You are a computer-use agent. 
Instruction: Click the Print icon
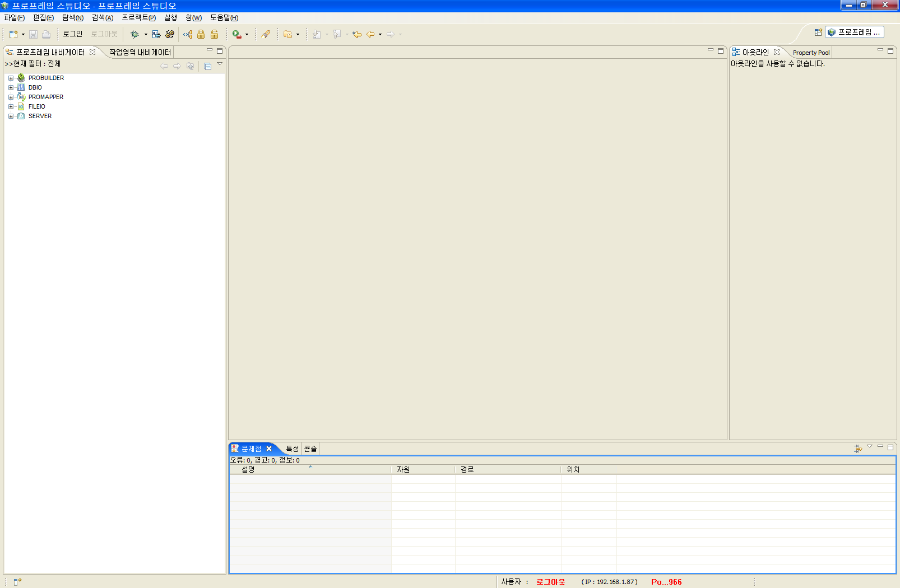(x=46, y=34)
